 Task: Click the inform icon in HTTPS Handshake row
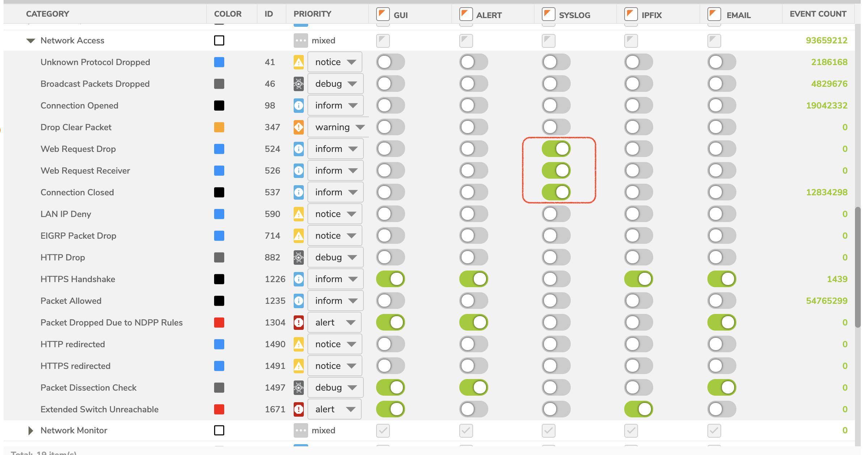(x=298, y=279)
